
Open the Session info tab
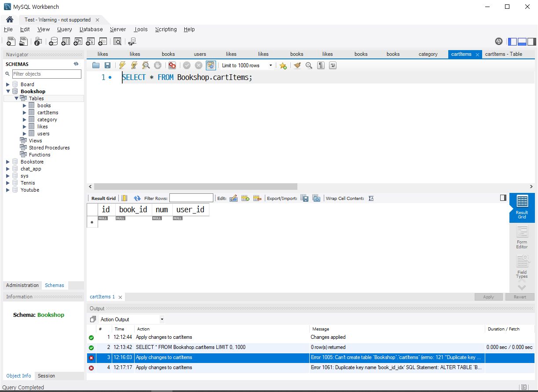click(x=46, y=376)
